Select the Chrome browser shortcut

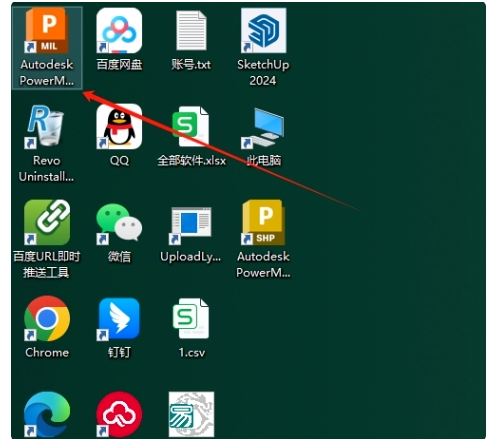click(x=46, y=319)
